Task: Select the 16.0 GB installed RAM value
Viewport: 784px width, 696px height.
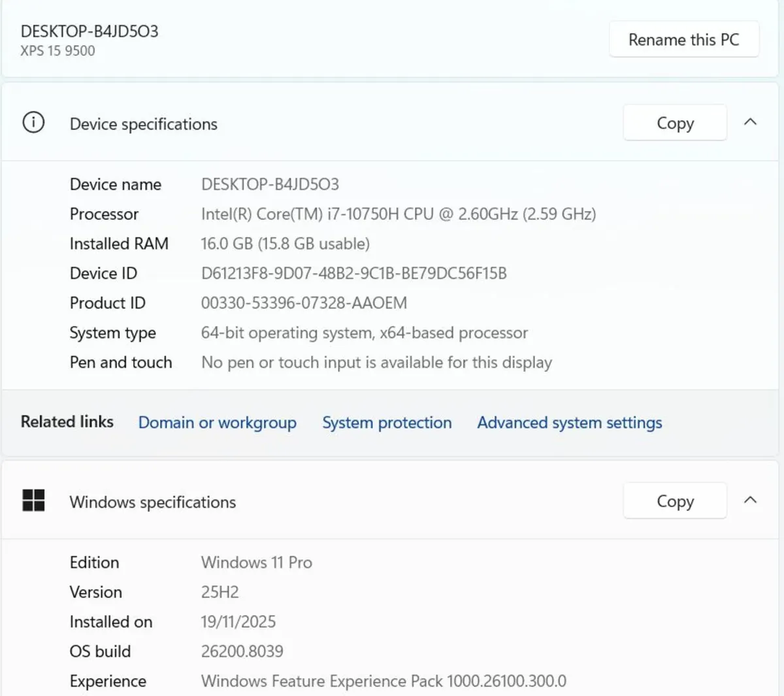Action: click(286, 244)
